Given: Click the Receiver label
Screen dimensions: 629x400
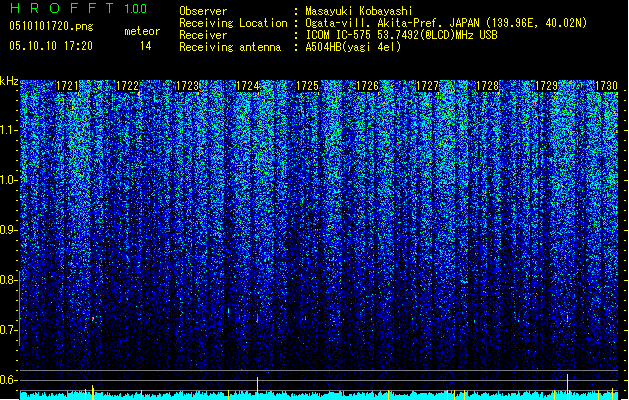Looking at the screenshot, I should [203, 35].
